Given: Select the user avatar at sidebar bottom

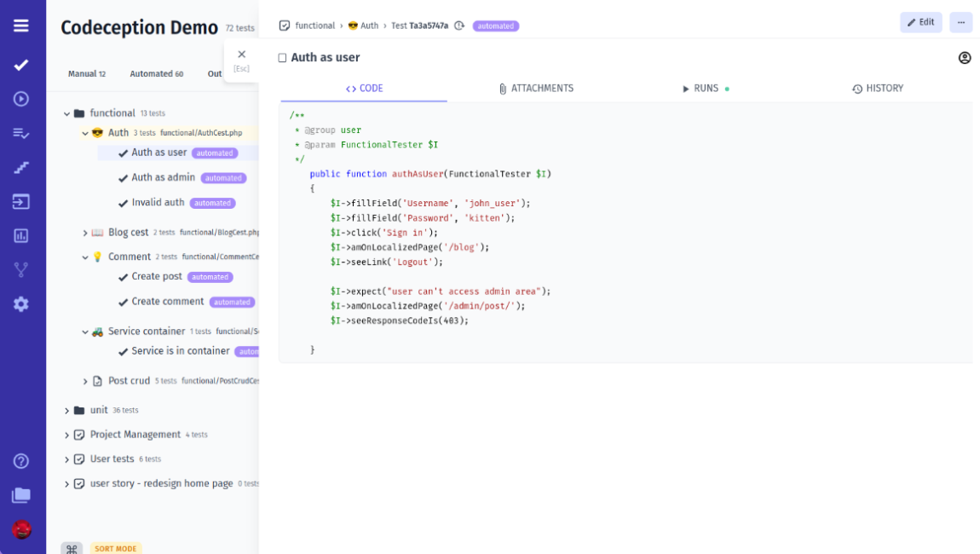Looking at the screenshot, I should [21, 530].
